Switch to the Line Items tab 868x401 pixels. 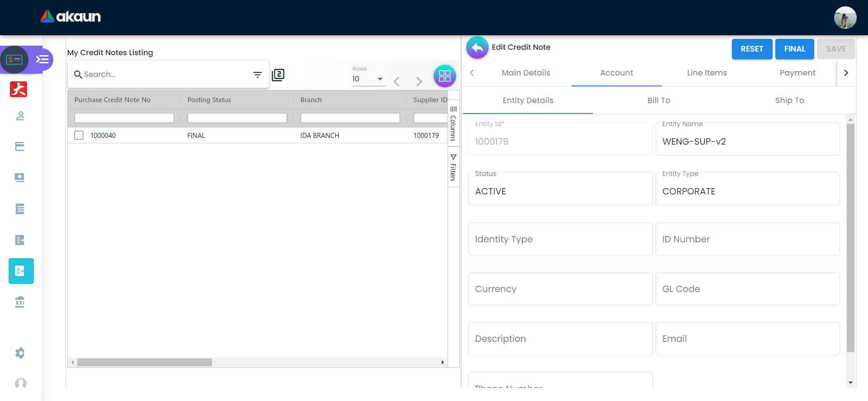point(707,73)
